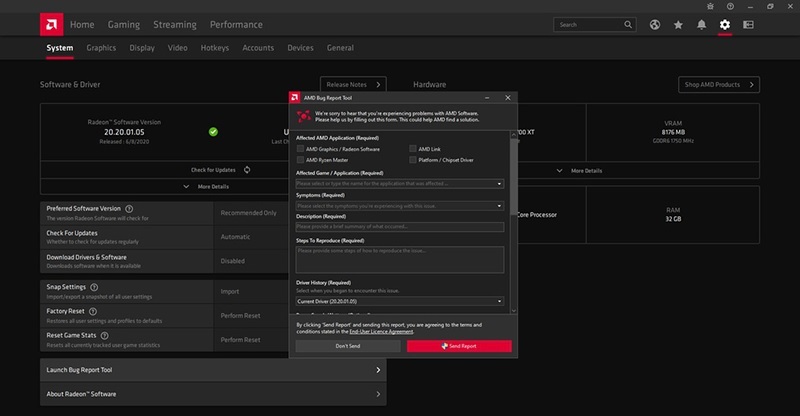Open the Performance top menu
The image size is (800, 416).
236,24
